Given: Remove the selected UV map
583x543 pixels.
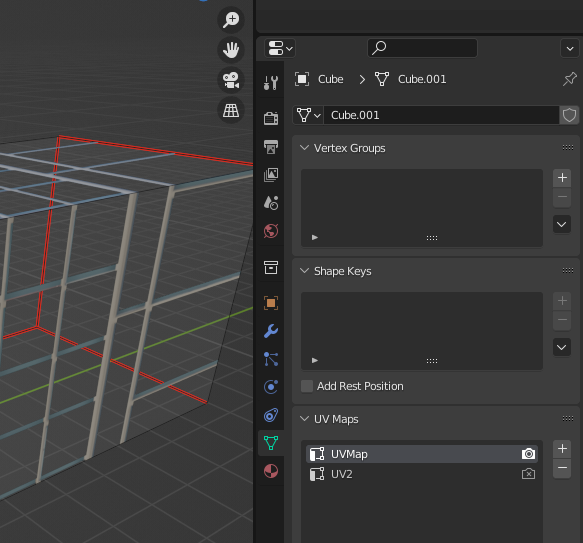Looking at the screenshot, I should coord(562,468).
